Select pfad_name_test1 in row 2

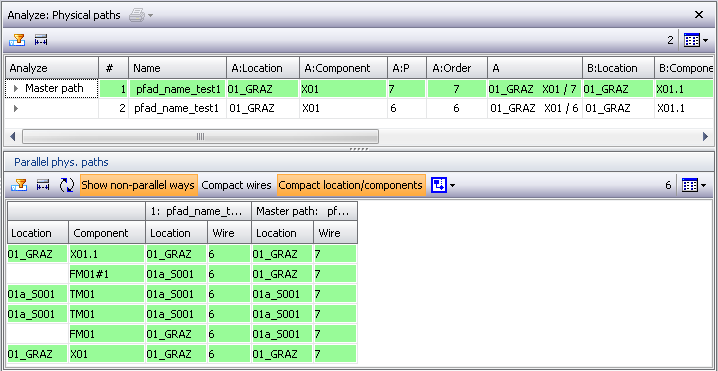(178, 109)
